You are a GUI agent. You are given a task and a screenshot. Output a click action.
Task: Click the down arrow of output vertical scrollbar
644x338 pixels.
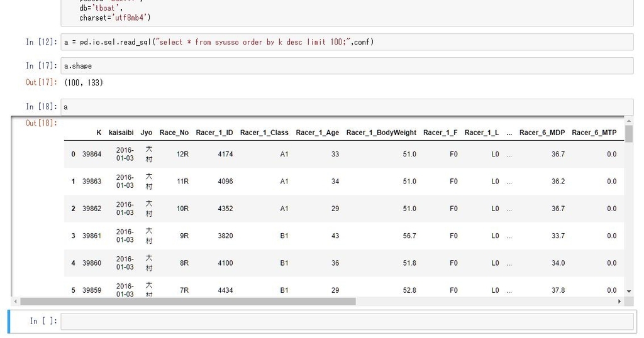click(629, 292)
